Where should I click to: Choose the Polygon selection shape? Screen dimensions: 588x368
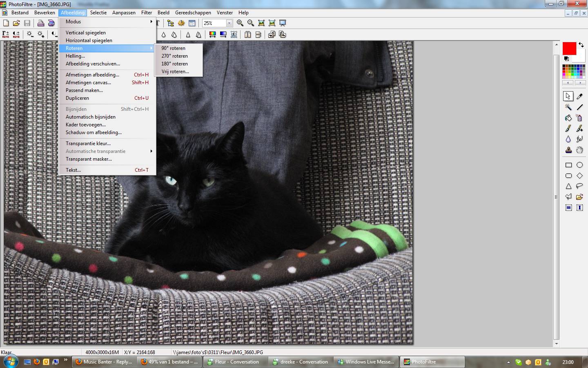[x=568, y=197]
